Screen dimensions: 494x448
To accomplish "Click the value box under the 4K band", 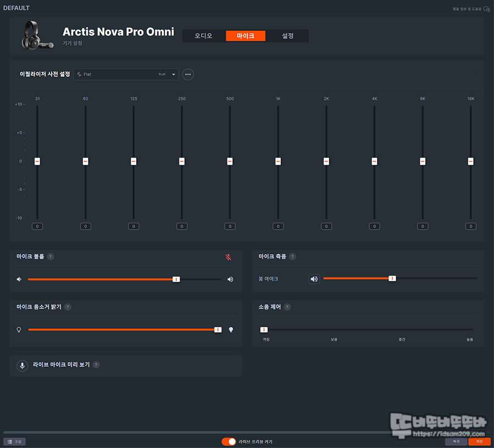I will pyautogui.click(x=374, y=226).
